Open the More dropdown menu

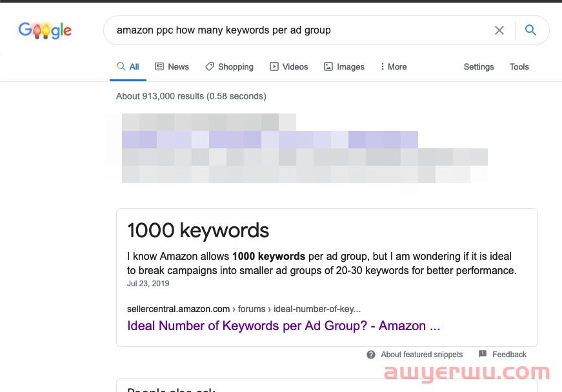click(393, 66)
